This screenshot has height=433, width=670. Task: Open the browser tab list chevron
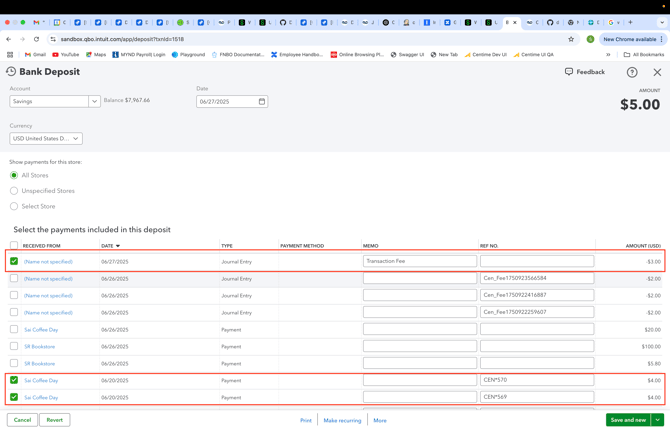(662, 22)
